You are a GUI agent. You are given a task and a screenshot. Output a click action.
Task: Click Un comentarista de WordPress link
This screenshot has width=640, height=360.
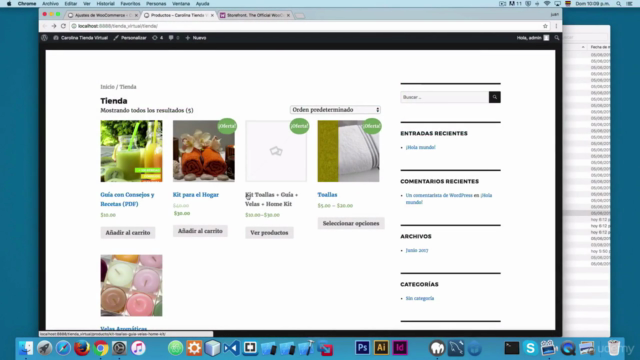(439, 196)
